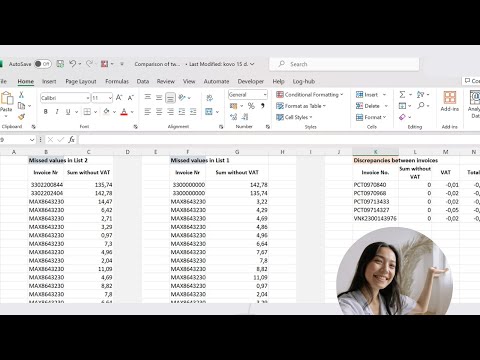The width and height of the screenshot is (480, 360).
Task: Toggle Italic formatting
Action: pyautogui.click(x=57, y=112)
